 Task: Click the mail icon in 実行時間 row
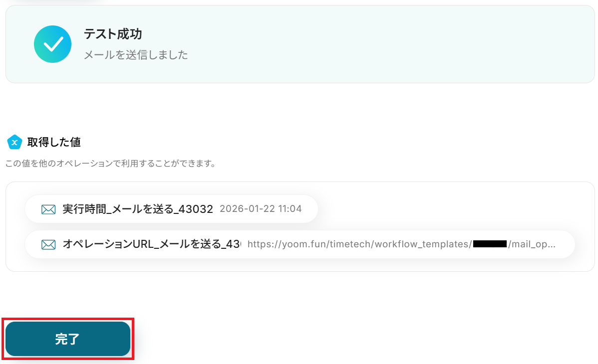pos(48,209)
